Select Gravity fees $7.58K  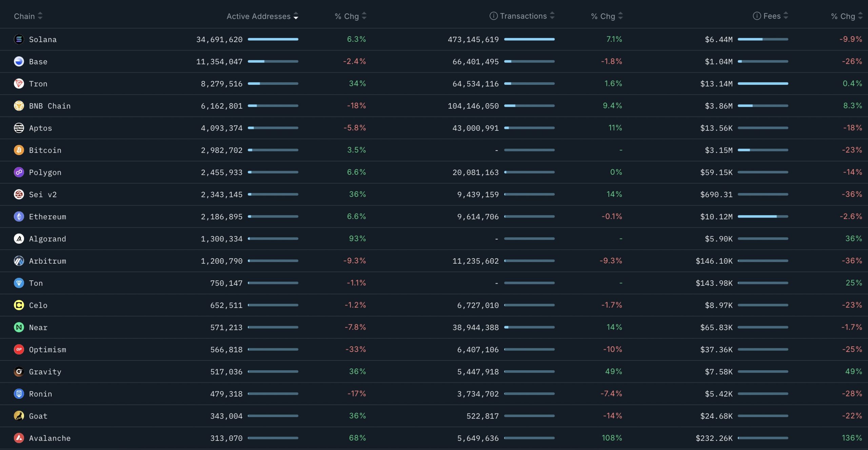[x=719, y=372]
